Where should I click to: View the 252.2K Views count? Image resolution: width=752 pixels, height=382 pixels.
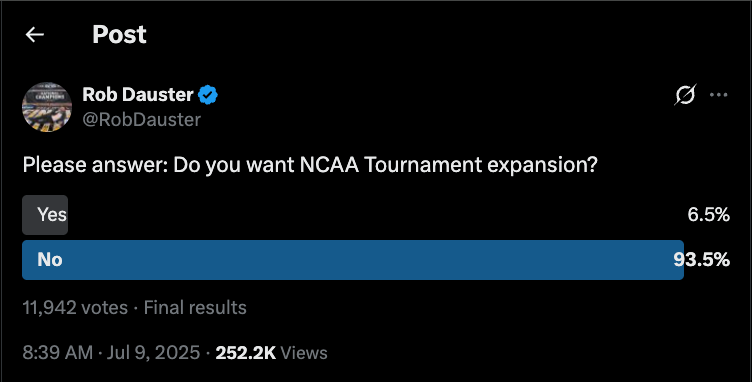coord(271,353)
